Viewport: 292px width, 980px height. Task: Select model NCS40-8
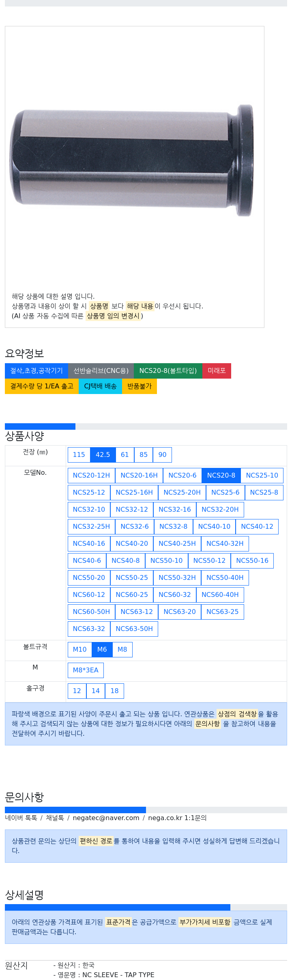(x=126, y=561)
